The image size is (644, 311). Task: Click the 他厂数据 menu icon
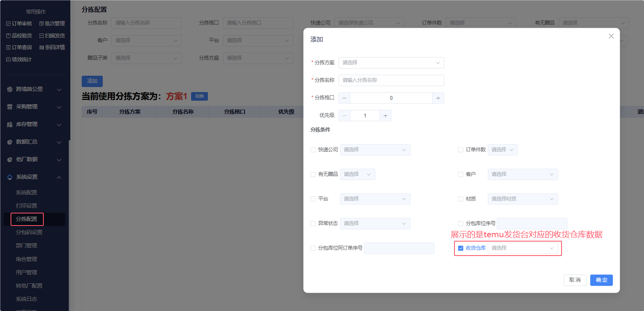[x=10, y=160]
